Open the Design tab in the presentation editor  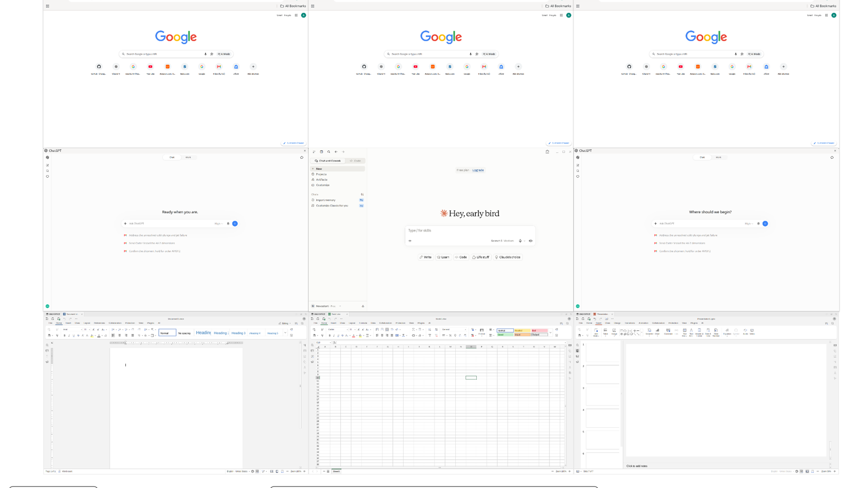click(x=617, y=323)
